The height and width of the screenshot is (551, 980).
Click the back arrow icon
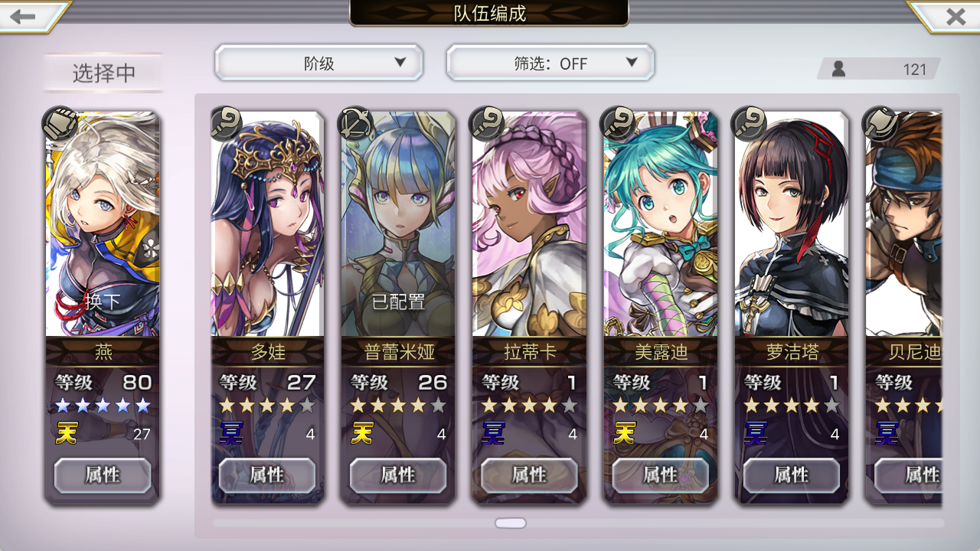tap(23, 16)
